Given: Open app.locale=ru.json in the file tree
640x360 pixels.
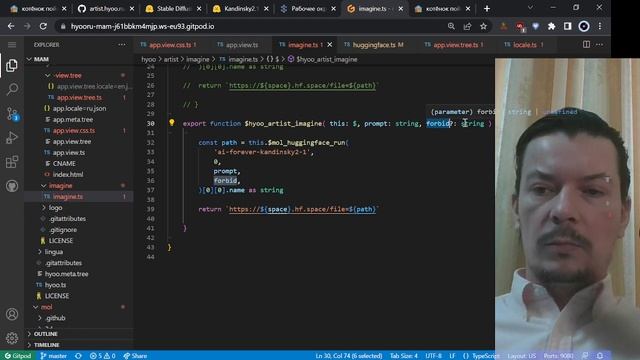Looking at the screenshot, I should (x=79, y=109).
